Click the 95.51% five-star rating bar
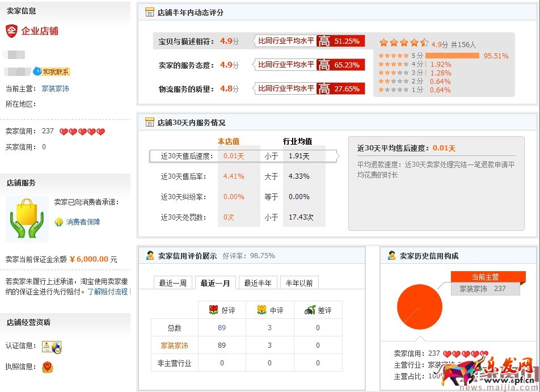This screenshot has height=392, width=540. click(x=454, y=56)
